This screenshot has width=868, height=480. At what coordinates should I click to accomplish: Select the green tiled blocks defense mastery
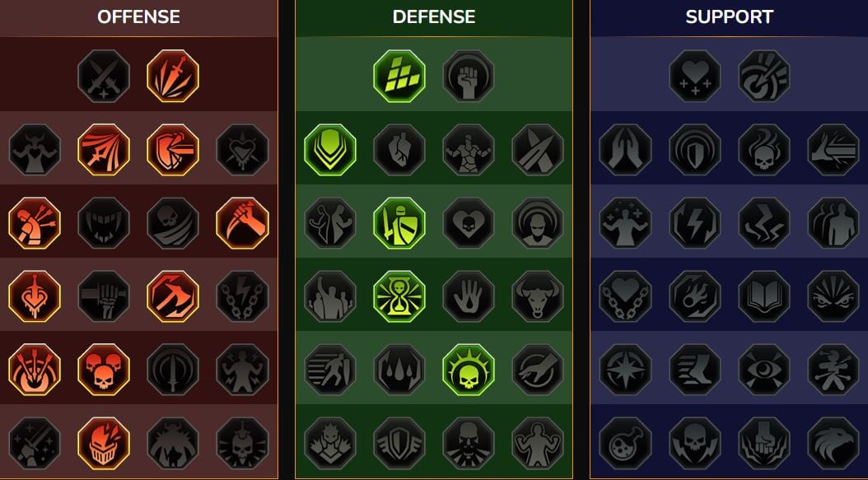(399, 76)
